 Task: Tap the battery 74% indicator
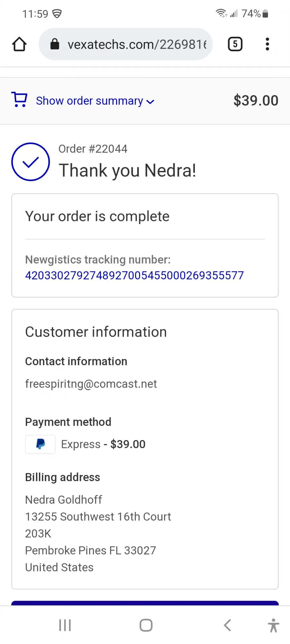point(255,14)
